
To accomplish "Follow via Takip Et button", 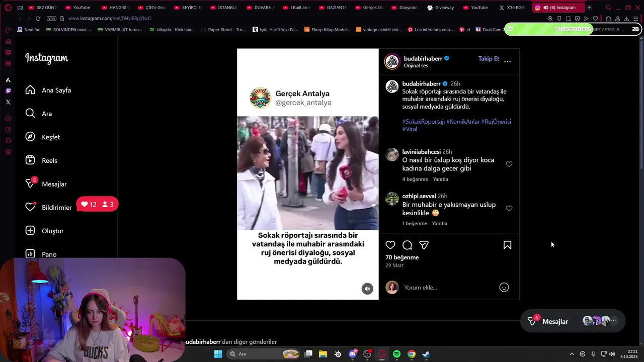I will 489,59.
